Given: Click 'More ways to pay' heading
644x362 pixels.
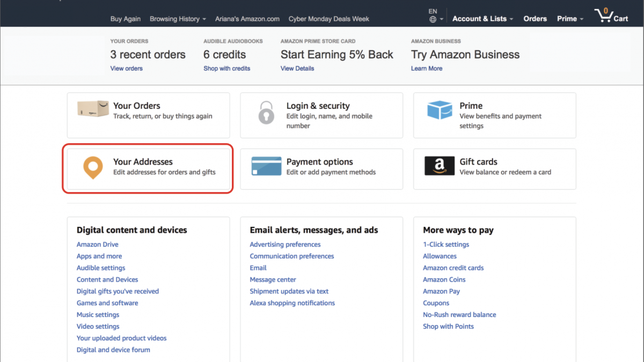Looking at the screenshot, I should click(458, 230).
